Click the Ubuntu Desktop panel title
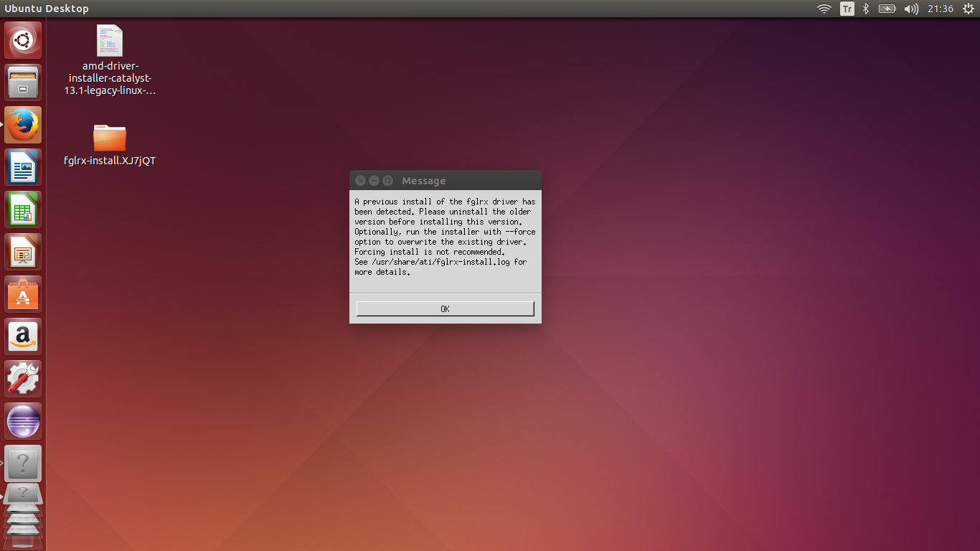The width and height of the screenshot is (980, 551). (x=47, y=9)
